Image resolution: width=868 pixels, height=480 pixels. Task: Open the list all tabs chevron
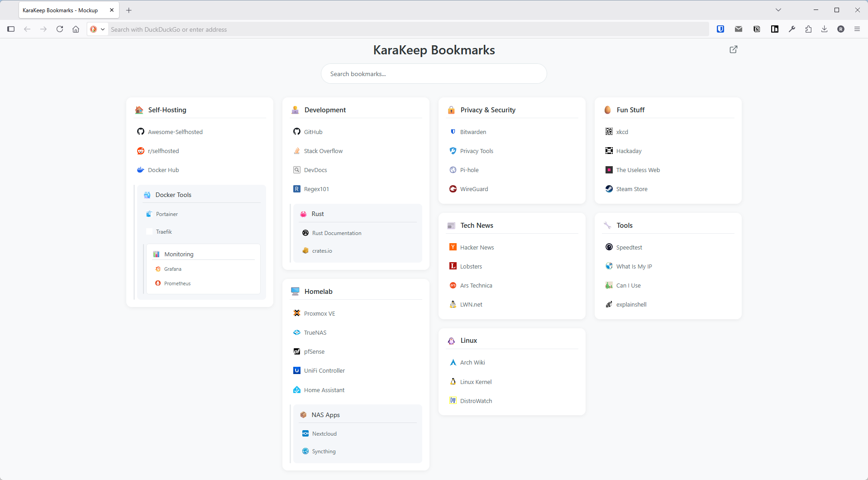click(778, 10)
